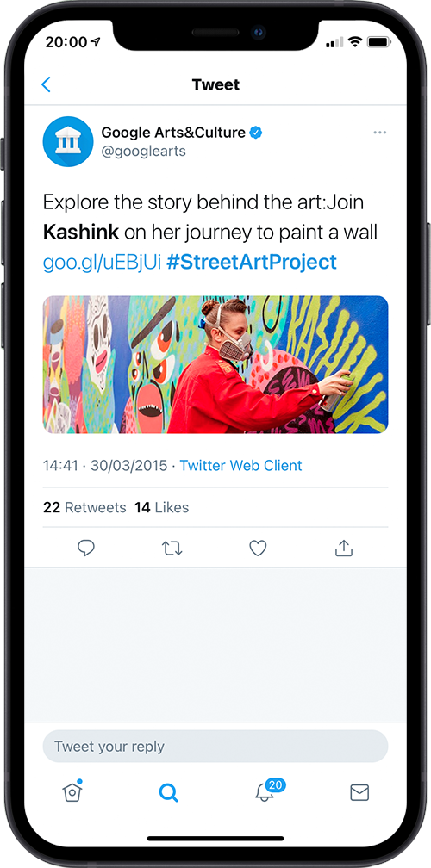Focus the Tweet your reply field
431x868 pixels.
pyautogui.click(x=215, y=747)
